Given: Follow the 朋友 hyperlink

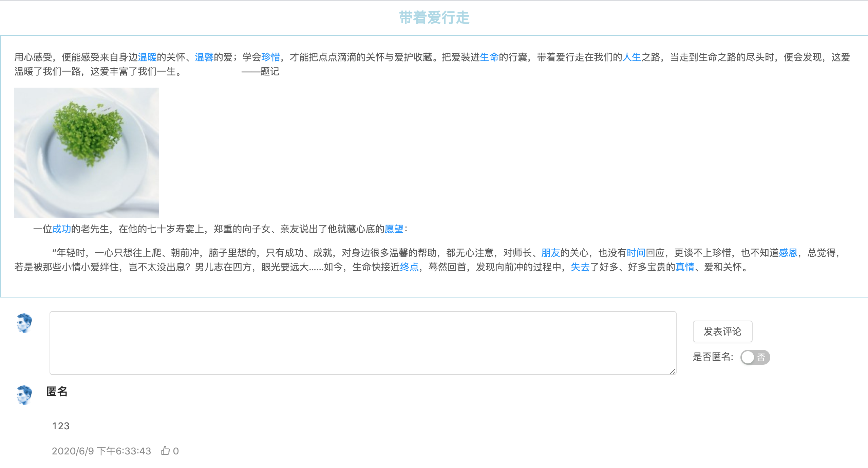Looking at the screenshot, I should [x=551, y=253].
